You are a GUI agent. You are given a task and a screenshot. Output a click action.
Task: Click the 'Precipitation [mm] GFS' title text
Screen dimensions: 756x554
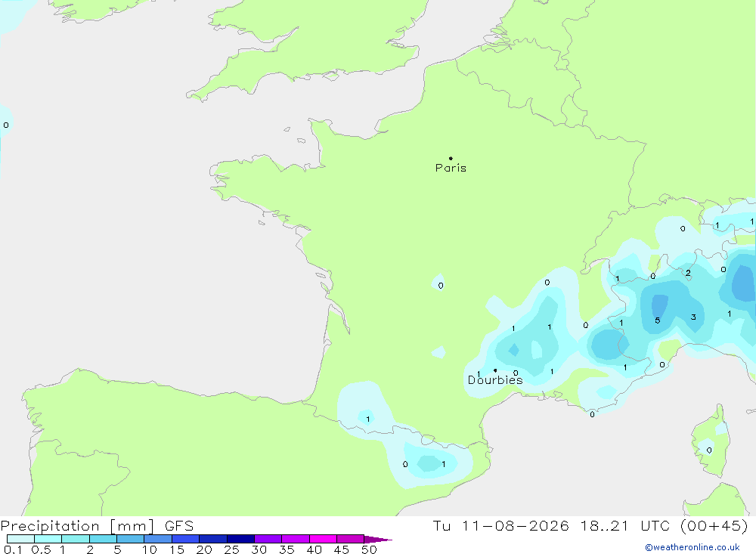97,525
